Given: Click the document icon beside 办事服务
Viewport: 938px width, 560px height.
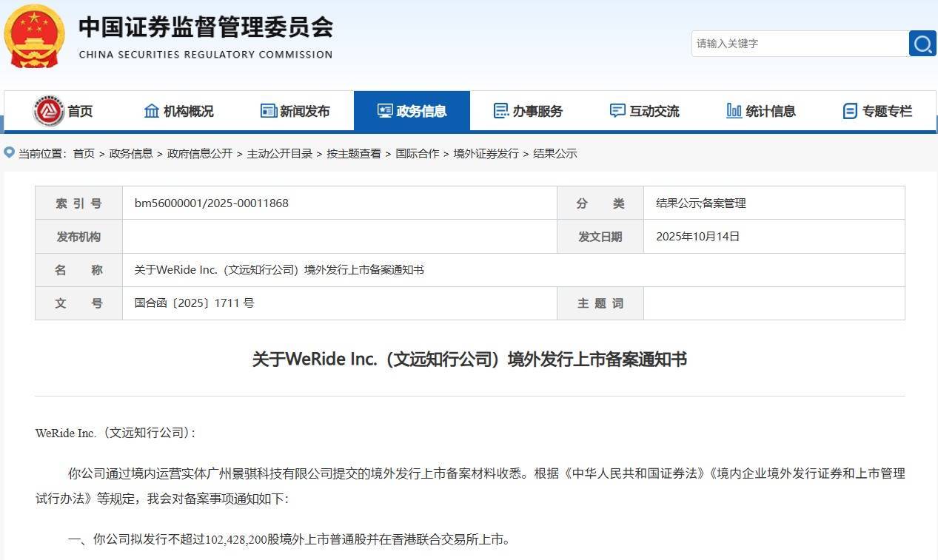Looking at the screenshot, I should (501, 111).
